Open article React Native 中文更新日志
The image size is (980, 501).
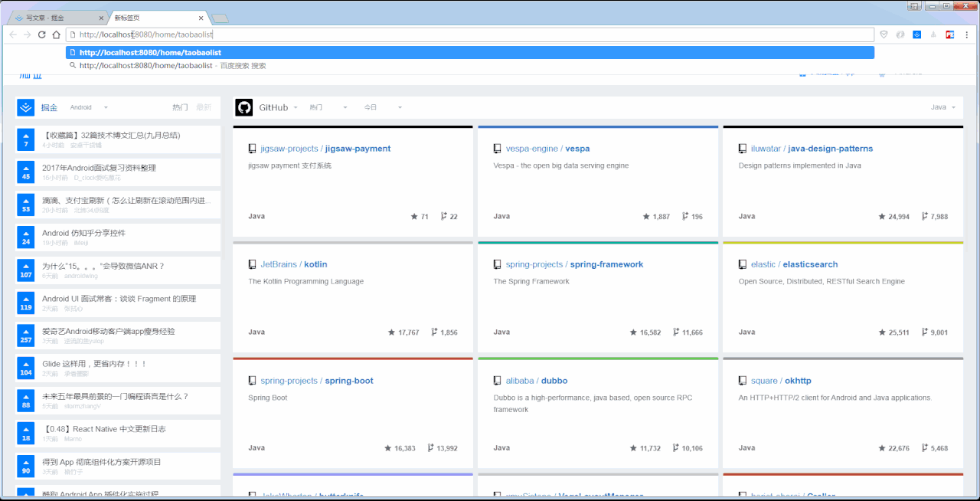tap(103, 429)
